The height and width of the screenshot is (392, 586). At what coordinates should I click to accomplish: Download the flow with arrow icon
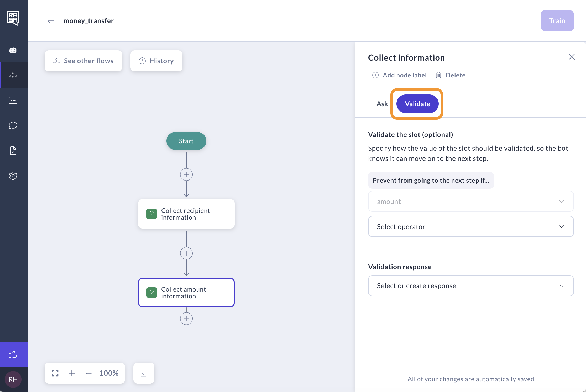(144, 373)
